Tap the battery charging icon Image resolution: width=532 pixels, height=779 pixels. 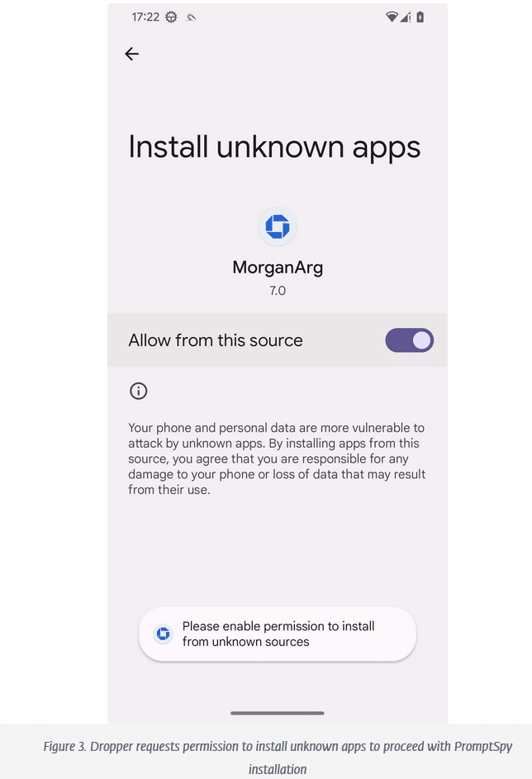420,17
